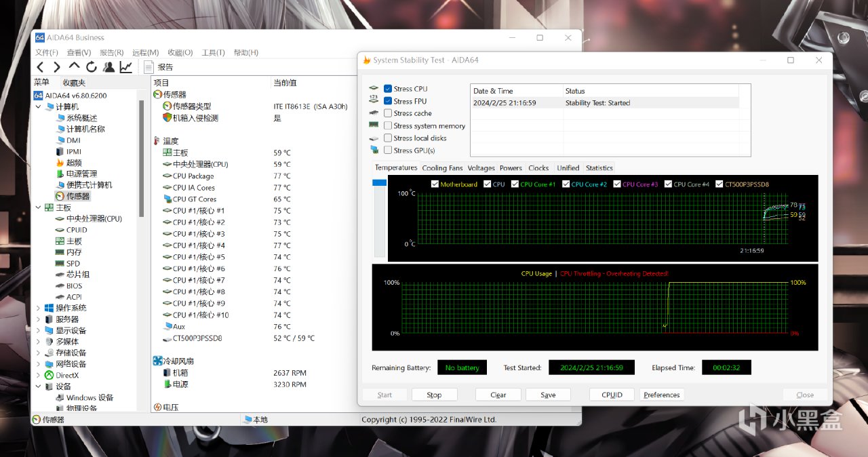Open Preferences in stability test
This screenshot has height=457, width=868.
pos(661,395)
